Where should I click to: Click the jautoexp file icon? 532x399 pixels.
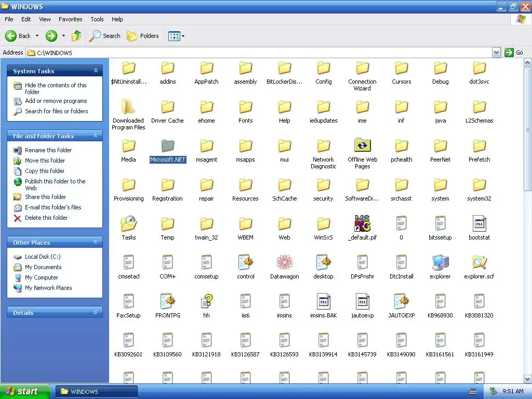click(362, 301)
